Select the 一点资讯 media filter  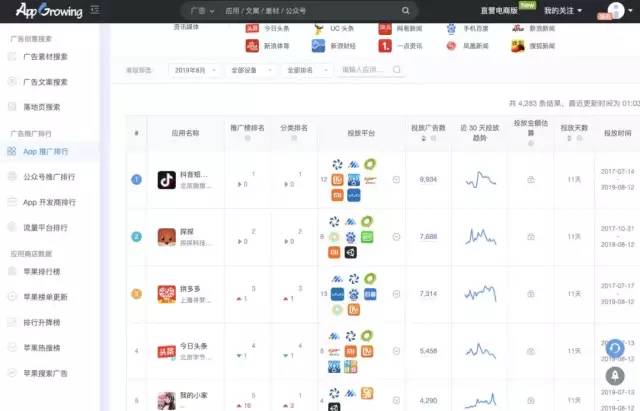(400, 46)
